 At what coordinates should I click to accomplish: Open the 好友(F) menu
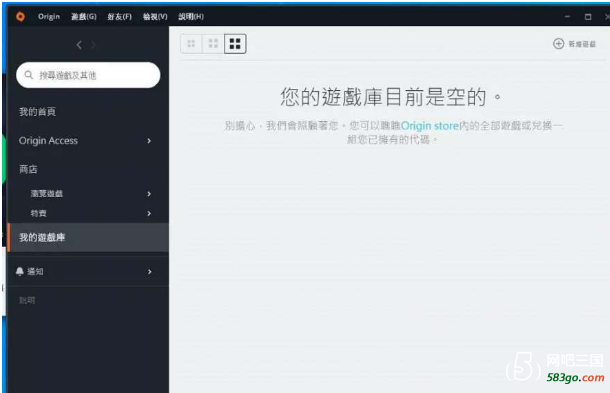point(119,17)
